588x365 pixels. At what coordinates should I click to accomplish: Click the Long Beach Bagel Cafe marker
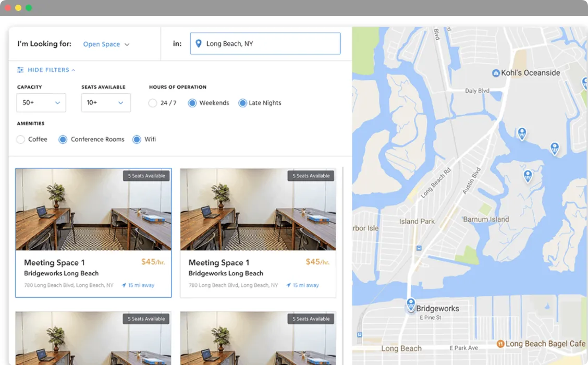(x=500, y=344)
